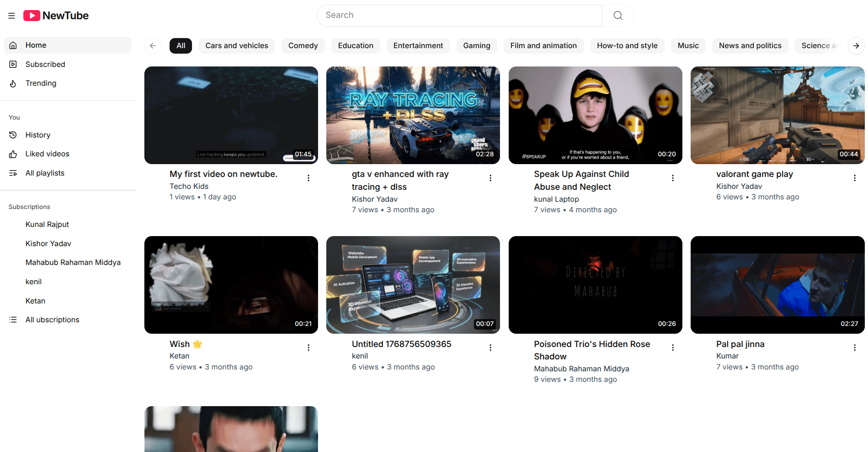Click the Subscribed icon in sidebar
Viewport: 868px width, 452px height.
point(13,64)
